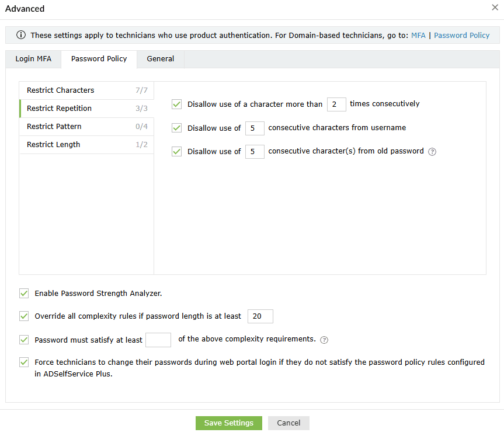504x436 pixels.
Task: Toggle the force technicians password change option
Action: coord(23,362)
